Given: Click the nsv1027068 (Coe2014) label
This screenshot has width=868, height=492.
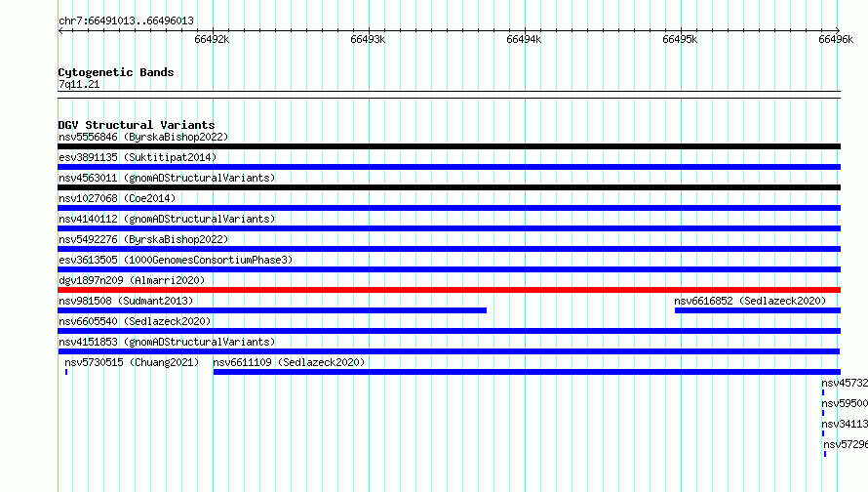Looking at the screenshot, I should (x=117, y=198).
